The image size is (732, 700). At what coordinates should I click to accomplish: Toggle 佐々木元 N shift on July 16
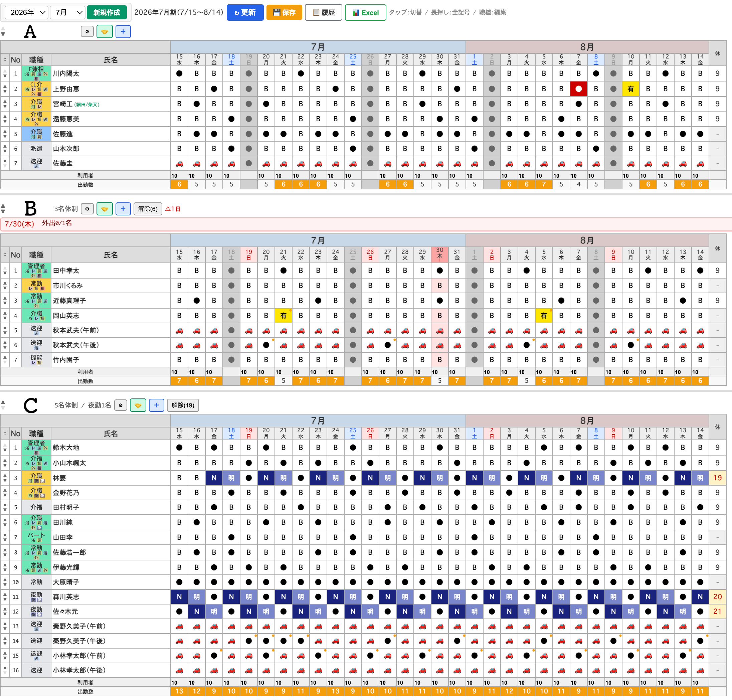pyautogui.click(x=197, y=611)
